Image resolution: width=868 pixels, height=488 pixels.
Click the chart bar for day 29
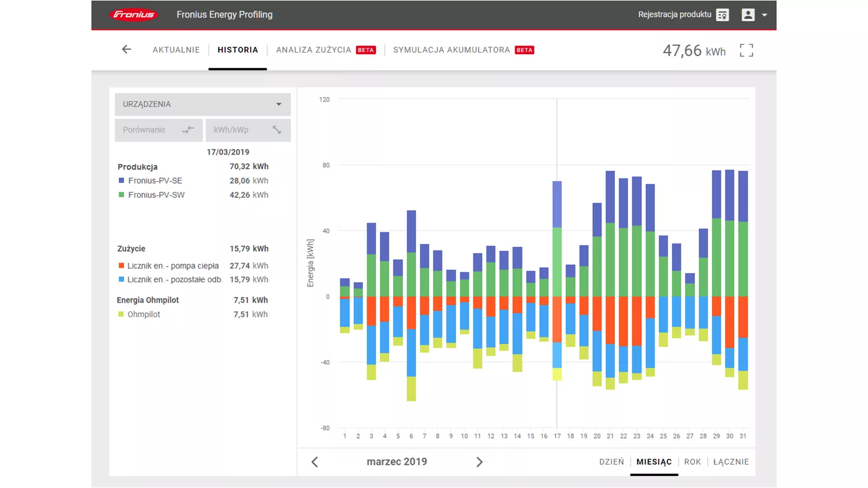pyautogui.click(x=716, y=268)
